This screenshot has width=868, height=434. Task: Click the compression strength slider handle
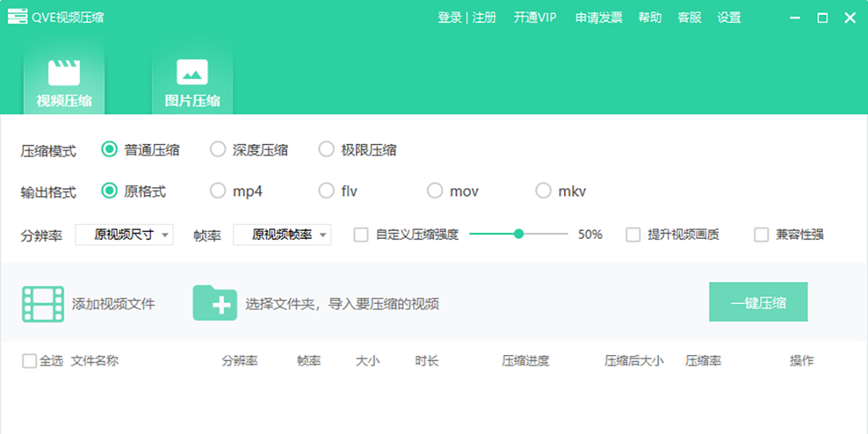(519, 234)
